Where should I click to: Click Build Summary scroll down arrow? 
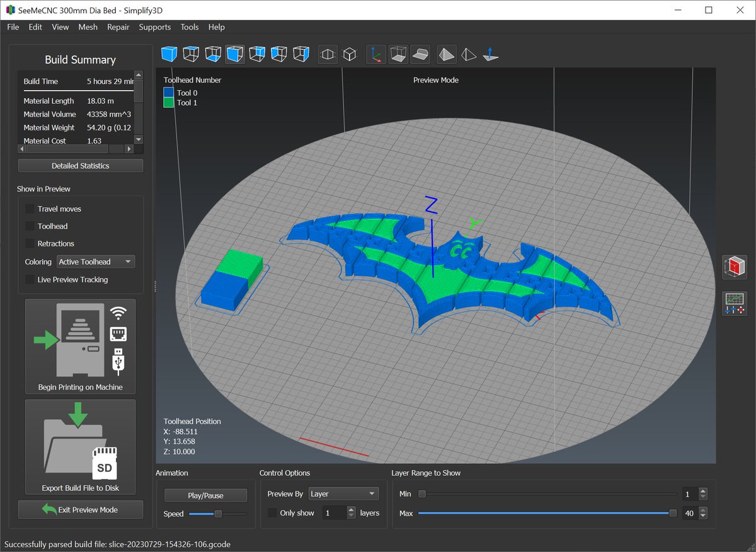(x=139, y=140)
